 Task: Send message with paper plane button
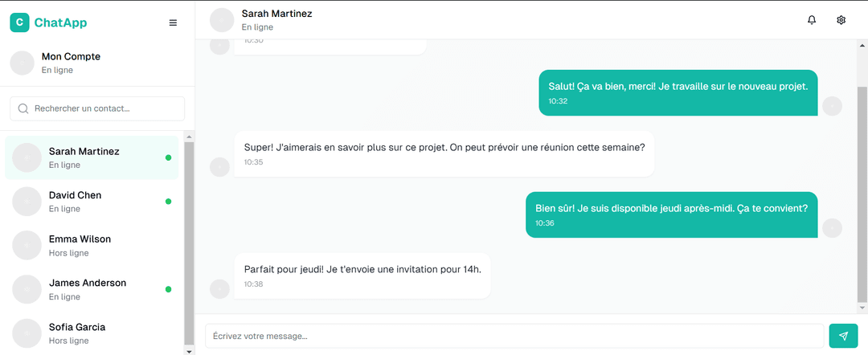pyautogui.click(x=842, y=336)
